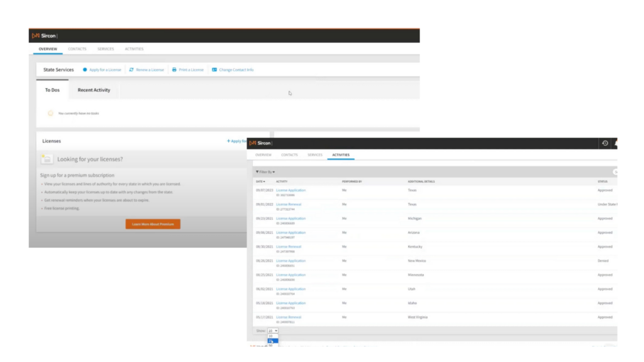Click the Status column header
Viewport: 644px width, 362px height.
[x=602, y=182]
